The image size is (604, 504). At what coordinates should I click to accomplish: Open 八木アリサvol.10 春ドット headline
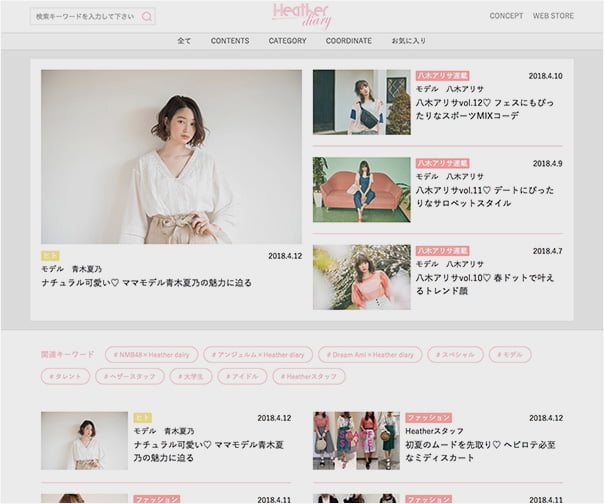coord(485,284)
